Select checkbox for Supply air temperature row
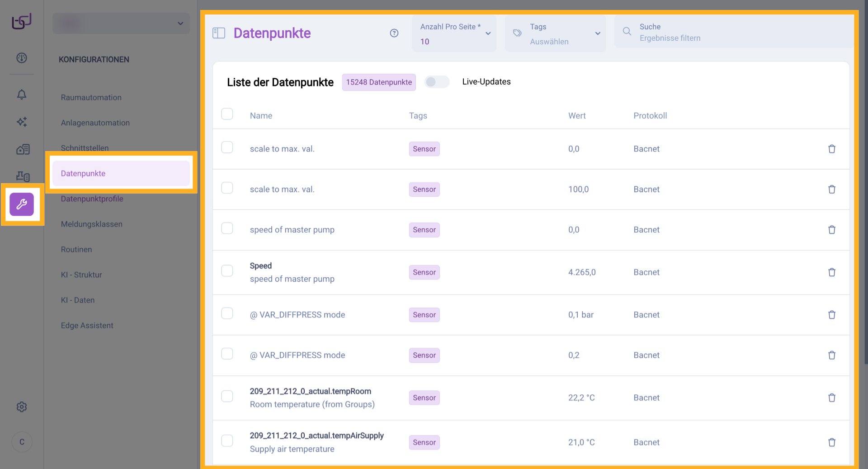Screen dimensions: 868x469 click(x=227, y=441)
